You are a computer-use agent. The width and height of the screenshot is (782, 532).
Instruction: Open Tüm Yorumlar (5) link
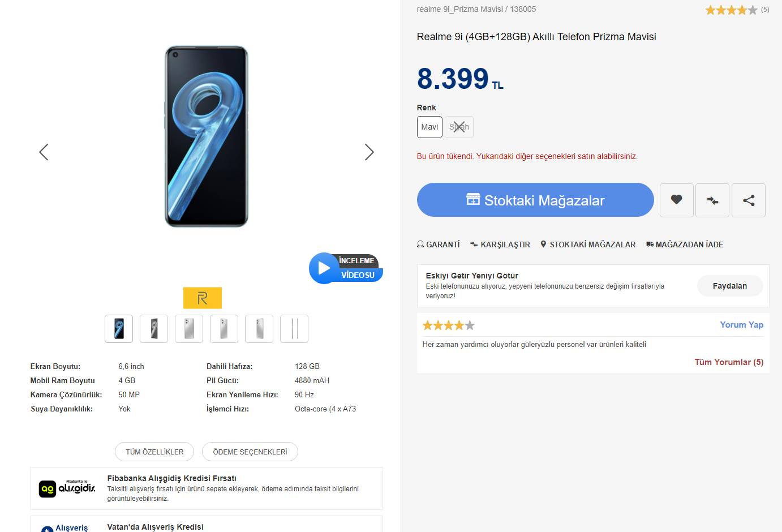click(x=729, y=362)
